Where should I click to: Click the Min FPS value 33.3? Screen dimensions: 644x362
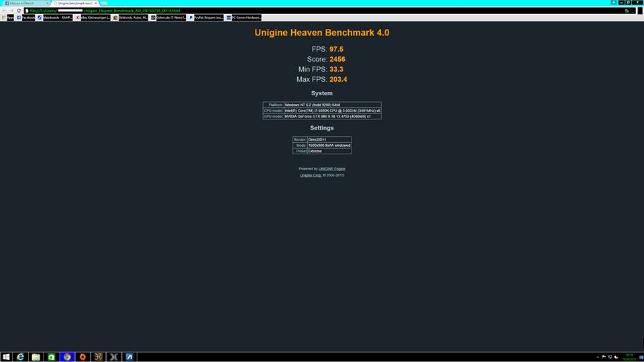pyautogui.click(x=336, y=69)
